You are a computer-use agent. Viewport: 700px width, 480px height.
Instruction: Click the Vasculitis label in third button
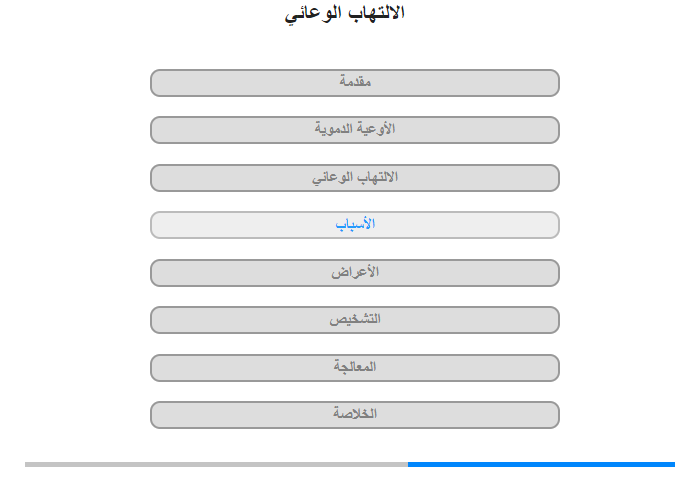pos(355,177)
